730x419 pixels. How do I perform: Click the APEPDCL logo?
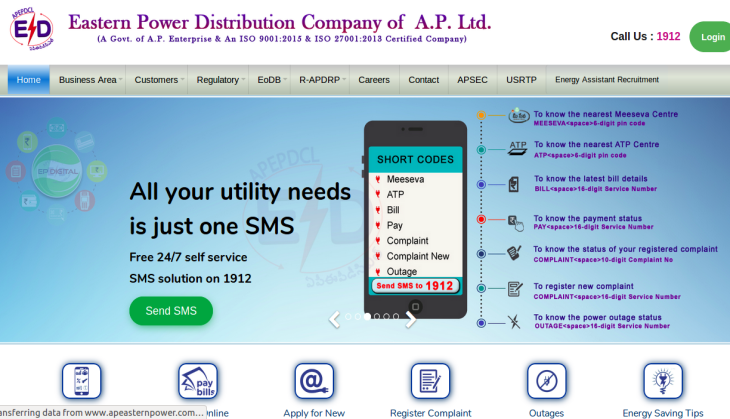coord(31,29)
